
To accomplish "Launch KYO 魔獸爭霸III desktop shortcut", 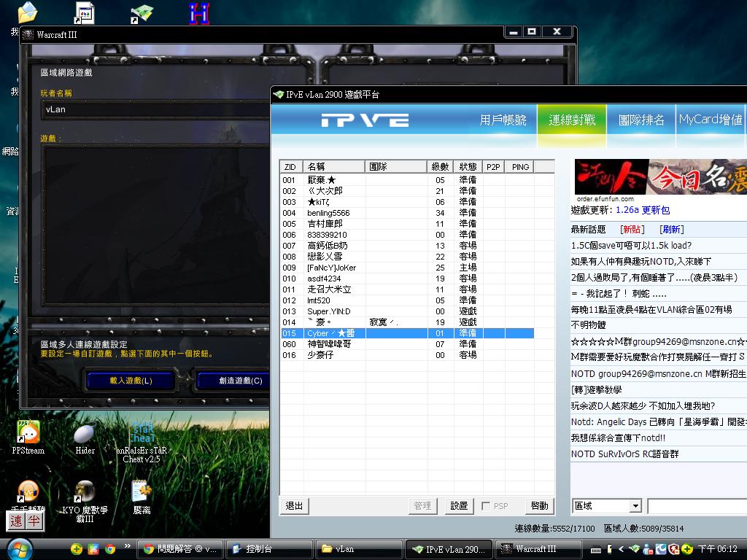I will click(x=85, y=500).
